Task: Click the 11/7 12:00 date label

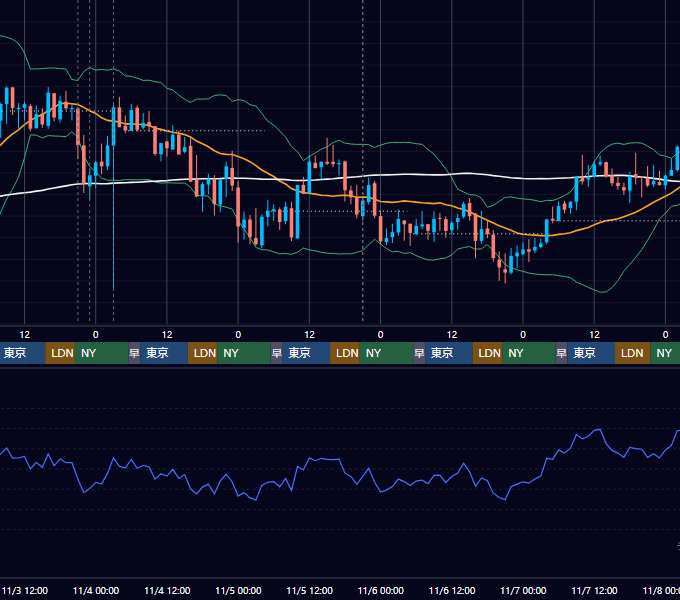Action: pyautogui.click(x=594, y=590)
